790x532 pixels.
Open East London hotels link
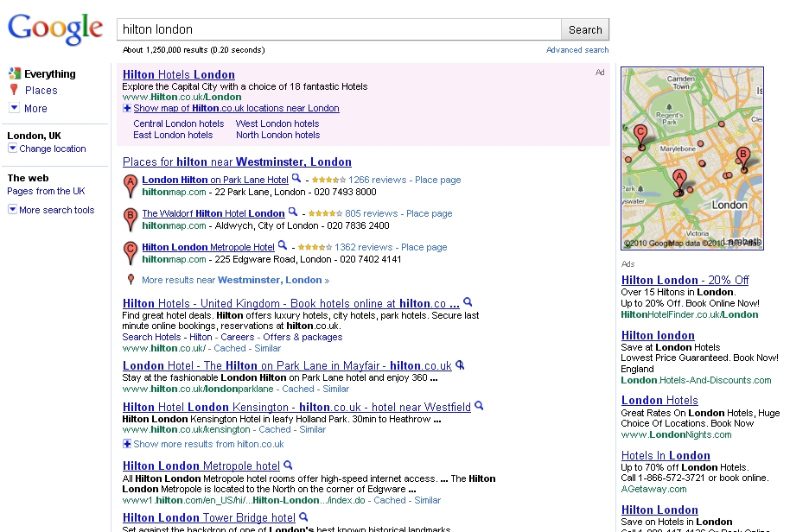173,135
